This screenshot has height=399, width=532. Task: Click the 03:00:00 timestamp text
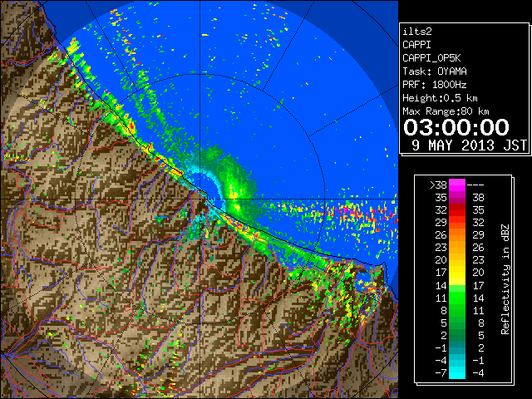point(456,127)
